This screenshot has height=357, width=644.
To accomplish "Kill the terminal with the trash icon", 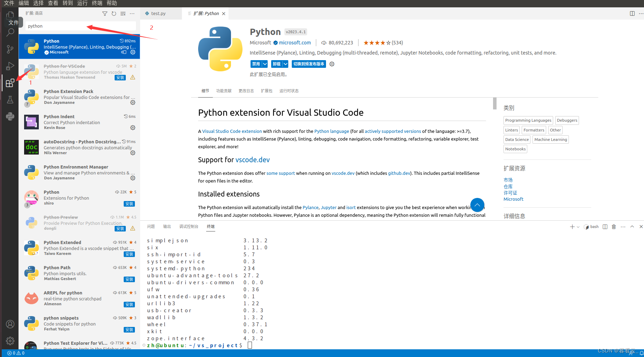I will (614, 227).
